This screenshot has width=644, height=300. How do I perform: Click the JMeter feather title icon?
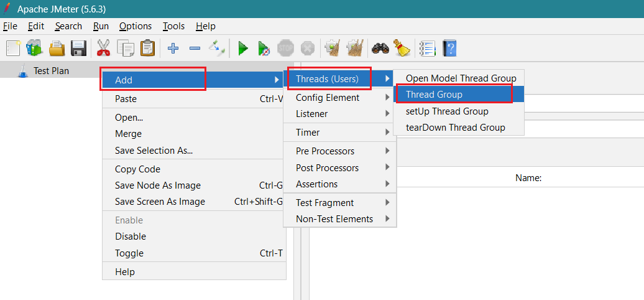point(7,9)
